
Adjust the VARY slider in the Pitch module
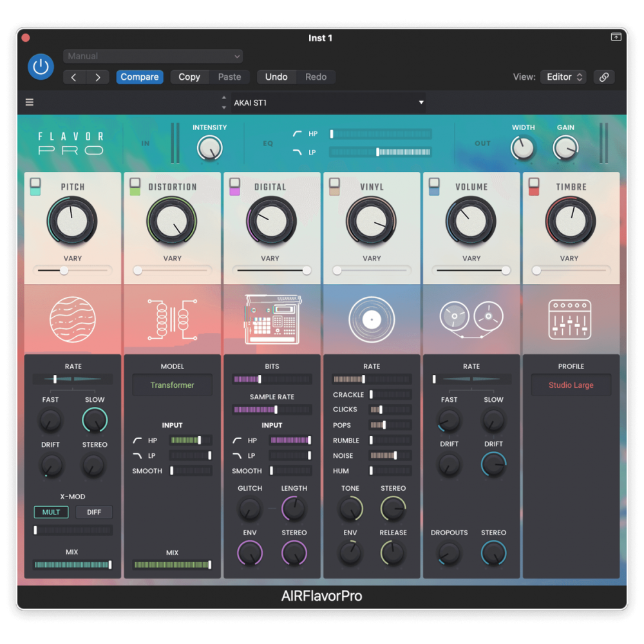click(63, 270)
